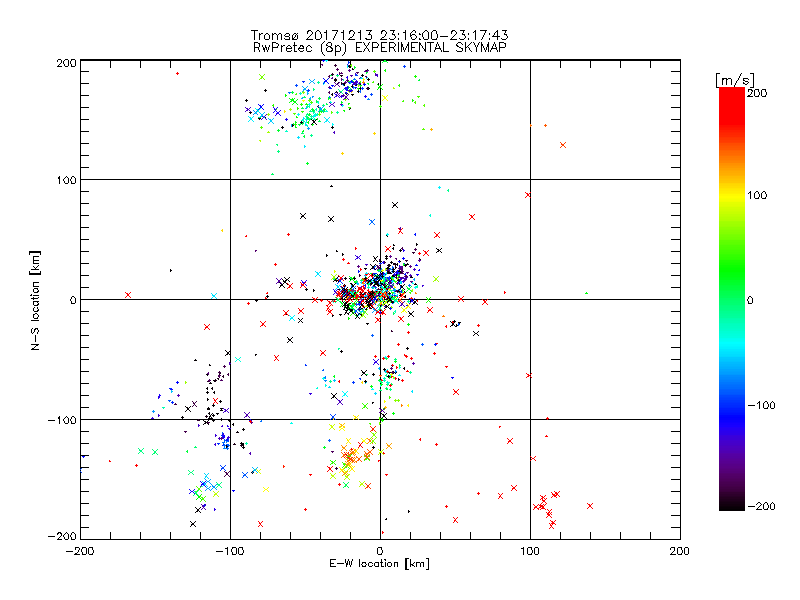The width and height of the screenshot is (800, 600).
Task: Click the colorbar value label 200
Action: (757, 93)
